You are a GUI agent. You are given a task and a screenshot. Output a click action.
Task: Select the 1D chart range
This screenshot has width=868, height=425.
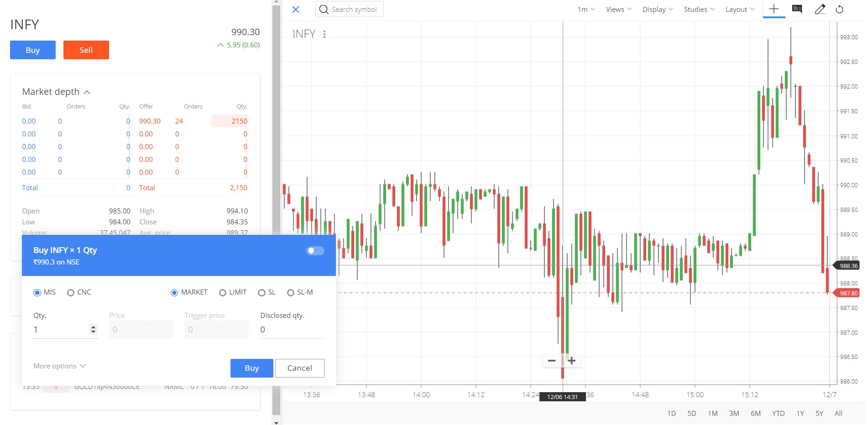671,413
